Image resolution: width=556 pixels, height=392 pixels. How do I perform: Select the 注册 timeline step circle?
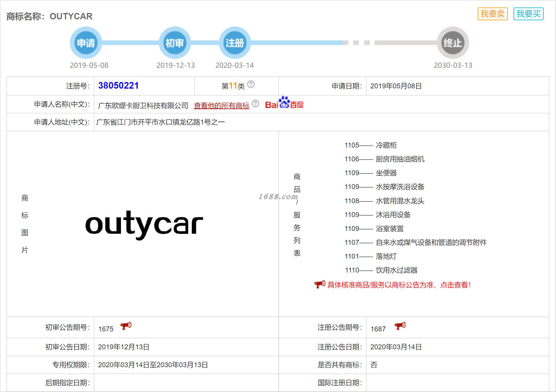[x=235, y=43]
